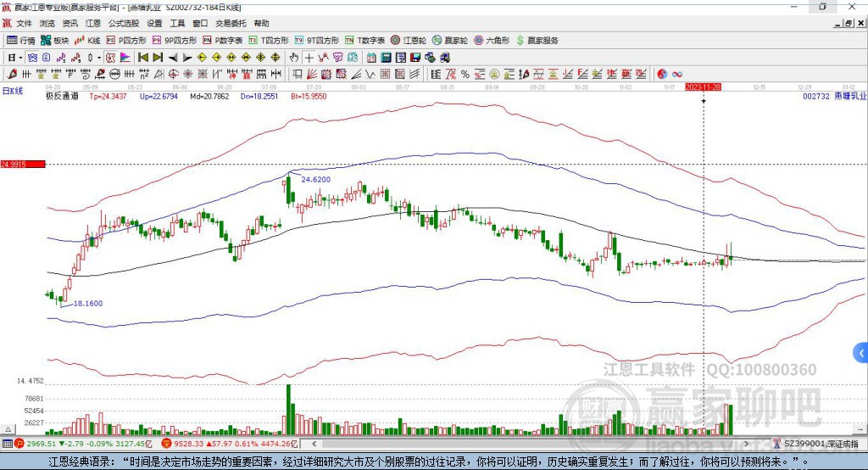
Task: Click the red 24.9915 price tag
Action: pyautogui.click(x=23, y=164)
